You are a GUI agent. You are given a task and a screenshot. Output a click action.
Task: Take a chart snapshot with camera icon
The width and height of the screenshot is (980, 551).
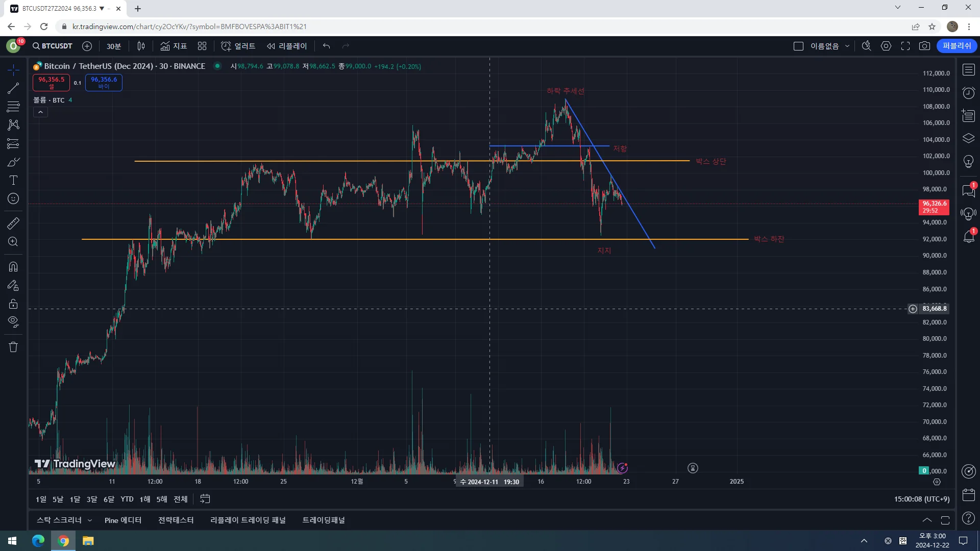click(924, 46)
